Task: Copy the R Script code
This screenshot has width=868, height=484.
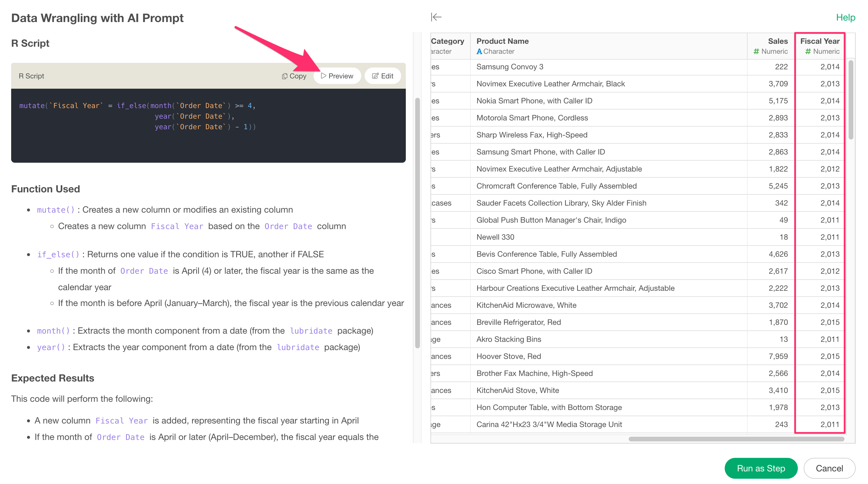Action: pos(294,76)
